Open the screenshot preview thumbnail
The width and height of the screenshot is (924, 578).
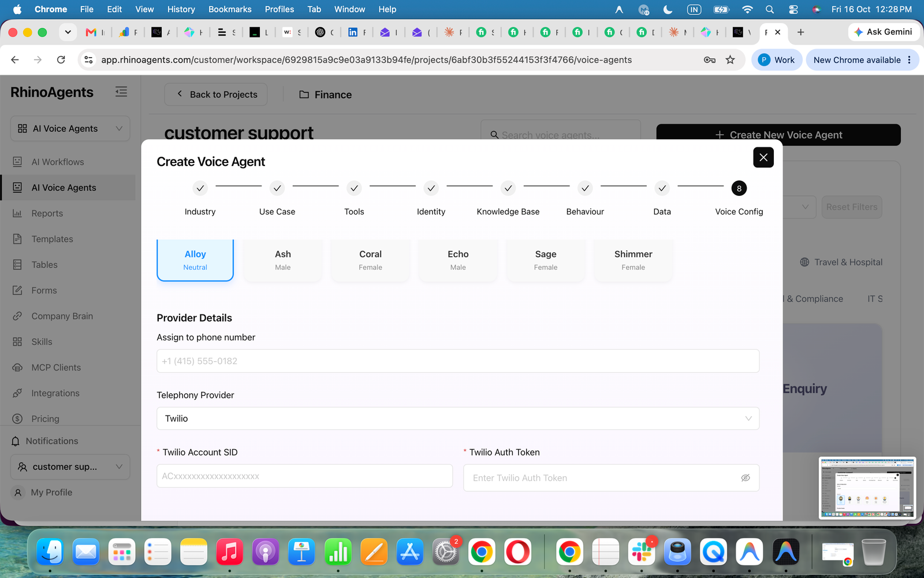tap(867, 488)
